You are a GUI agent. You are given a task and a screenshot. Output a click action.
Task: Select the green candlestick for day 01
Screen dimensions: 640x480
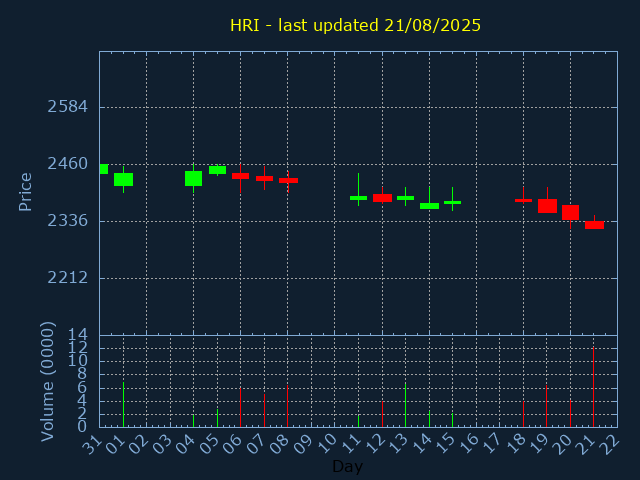pos(123,179)
